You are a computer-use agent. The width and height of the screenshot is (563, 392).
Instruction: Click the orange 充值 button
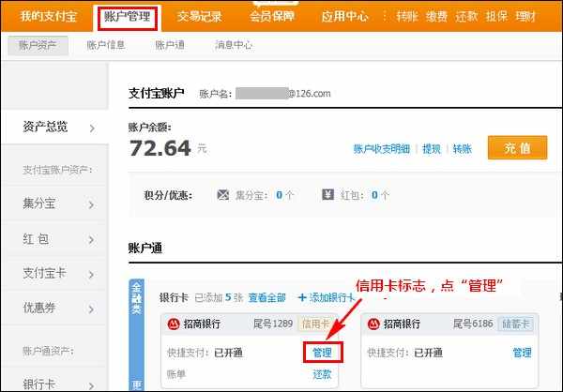click(517, 147)
